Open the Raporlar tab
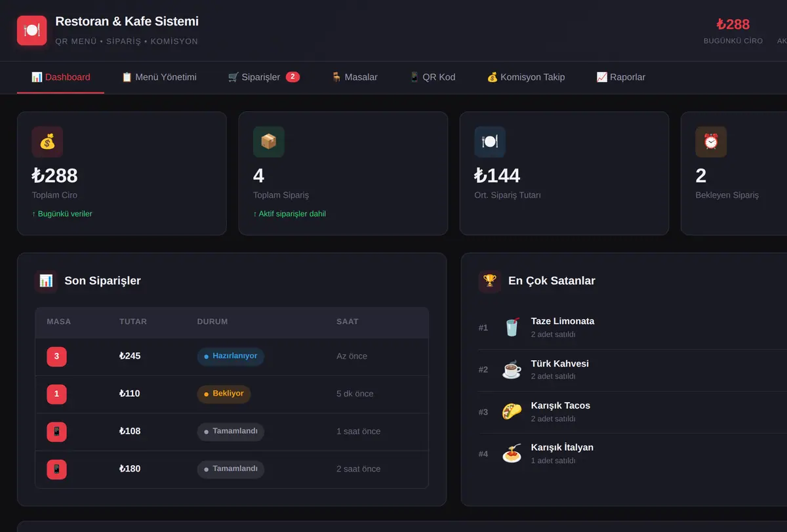787x532 pixels. click(x=621, y=77)
